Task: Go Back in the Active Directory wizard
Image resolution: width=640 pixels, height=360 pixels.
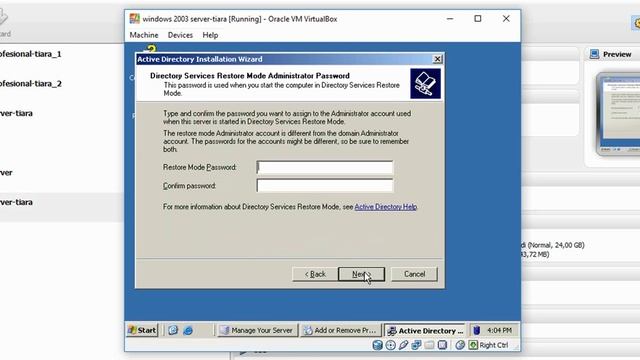Action: (315, 274)
